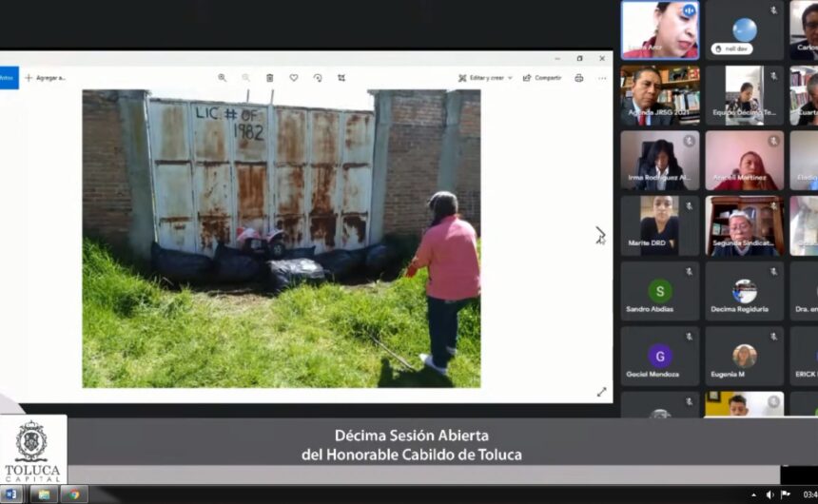818x504 pixels.
Task: Click muted mic icon on Marite DRD tile
Action: tap(690, 206)
